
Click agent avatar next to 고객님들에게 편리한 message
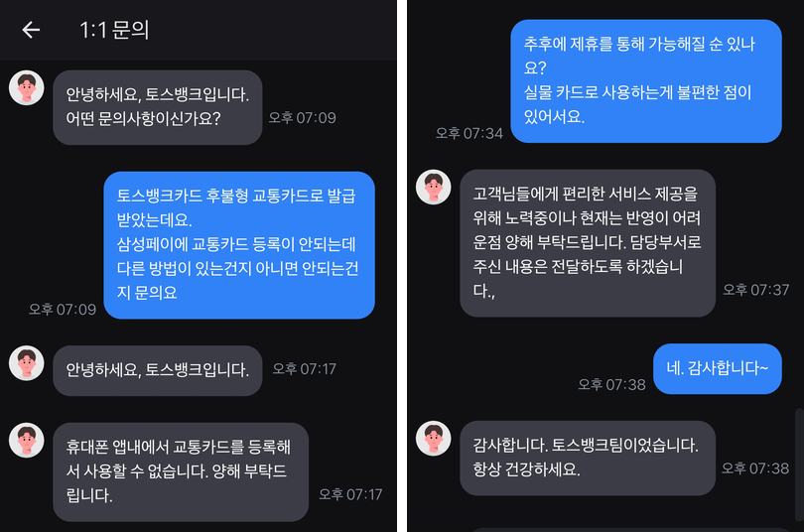(434, 187)
